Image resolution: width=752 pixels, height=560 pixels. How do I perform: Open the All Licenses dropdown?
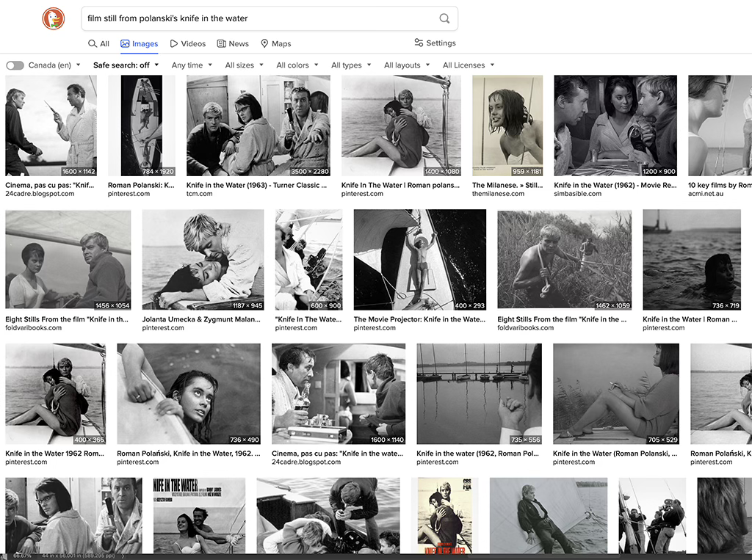468,65
